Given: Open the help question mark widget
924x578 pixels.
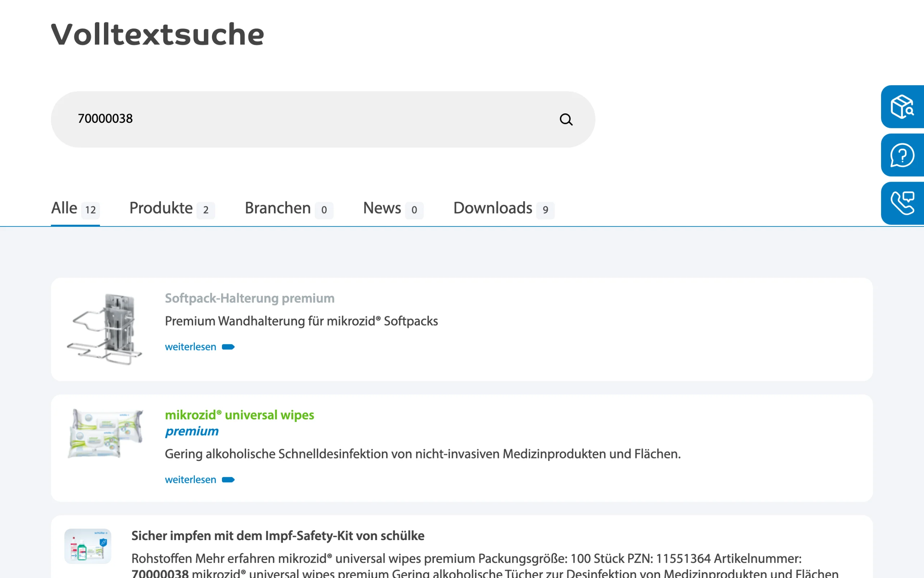Looking at the screenshot, I should pos(902,155).
